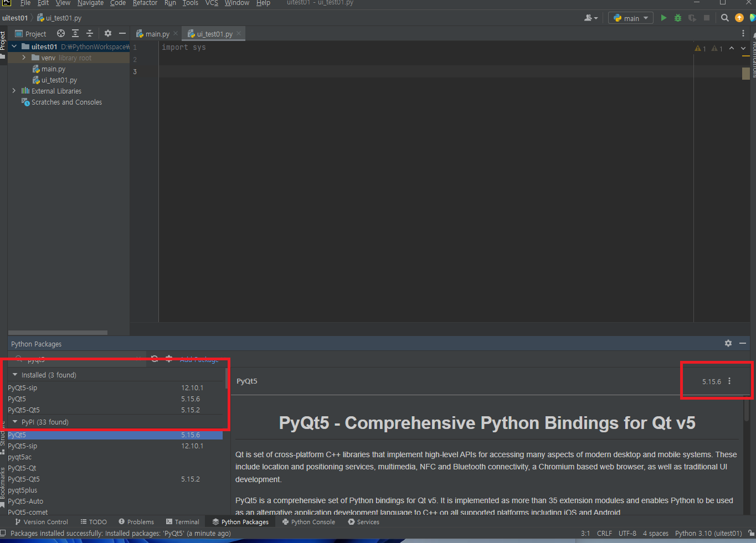The image size is (756, 543).
Task: Select installed PyQt5-Qt5 5.15.2 row
Action: click(x=115, y=410)
